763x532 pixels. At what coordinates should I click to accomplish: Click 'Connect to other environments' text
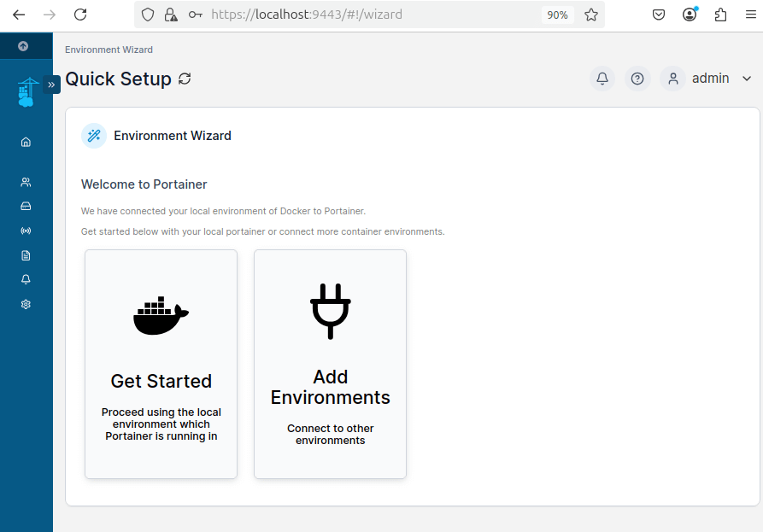coord(331,435)
